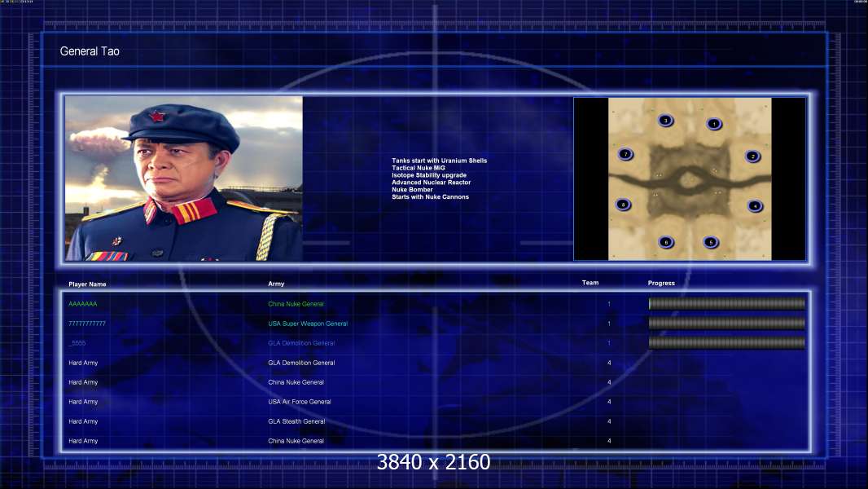Click General Tao's portrait image
This screenshot has width=868, height=489.
click(184, 178)
